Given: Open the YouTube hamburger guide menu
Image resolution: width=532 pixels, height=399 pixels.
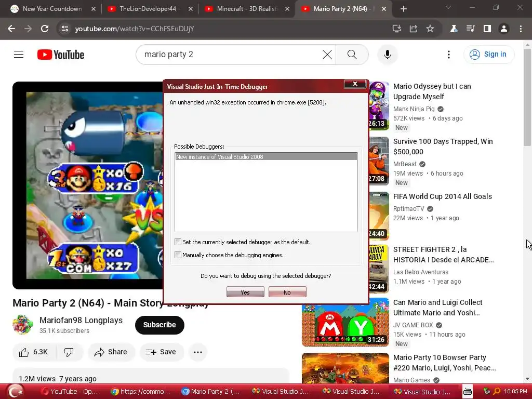Looking at the screenshot, I should coord(19,54).
